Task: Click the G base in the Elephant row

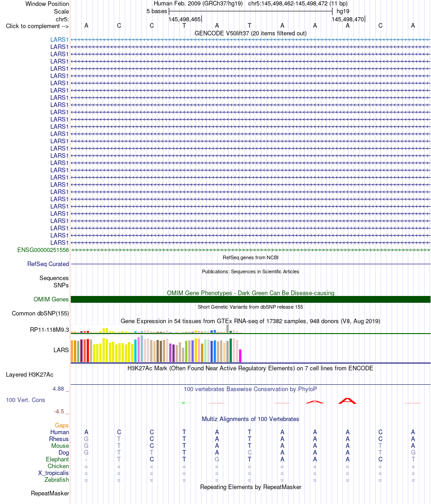Action: [x=217, y=459]
